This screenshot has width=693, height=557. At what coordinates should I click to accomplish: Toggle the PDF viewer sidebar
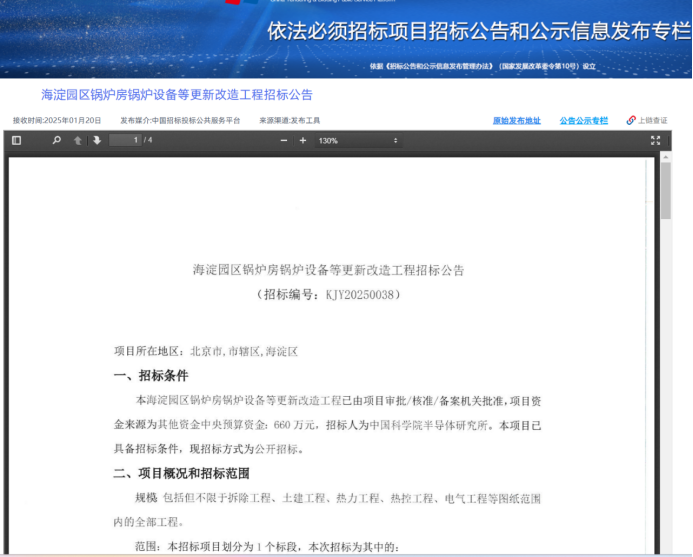click(x=17, y=141)
